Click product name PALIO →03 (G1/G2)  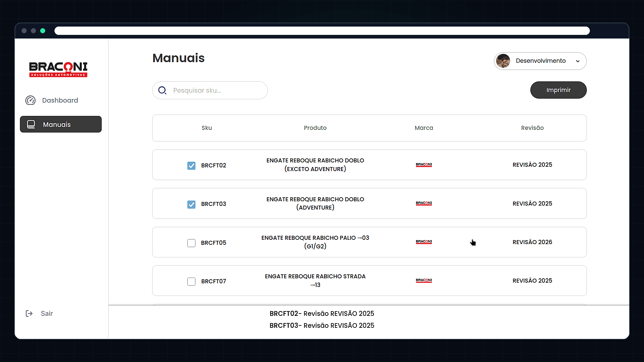pyautogui.click(x=315, y=242)
